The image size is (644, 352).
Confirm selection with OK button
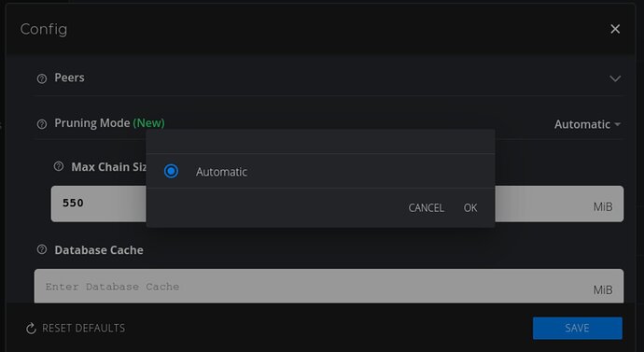[x=470, y=208]
